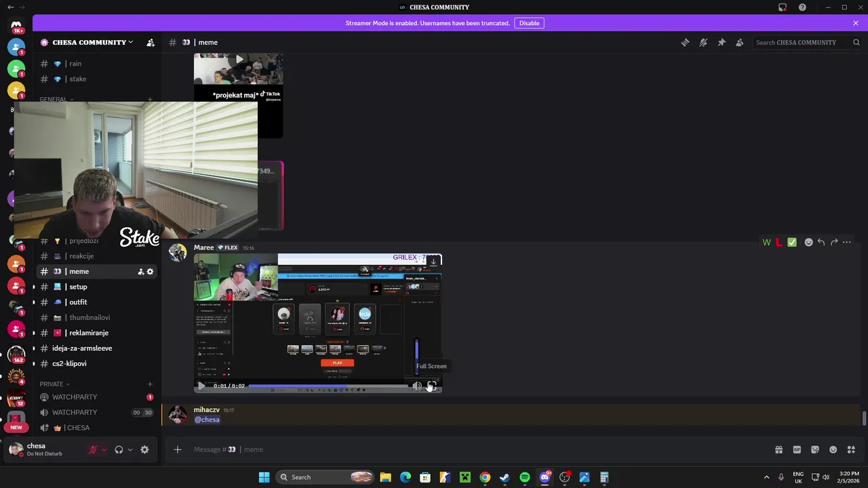Open the Help question mark icon
This screenshot has height=488, width=868.
pyautogui.click(x=802, y=7)
